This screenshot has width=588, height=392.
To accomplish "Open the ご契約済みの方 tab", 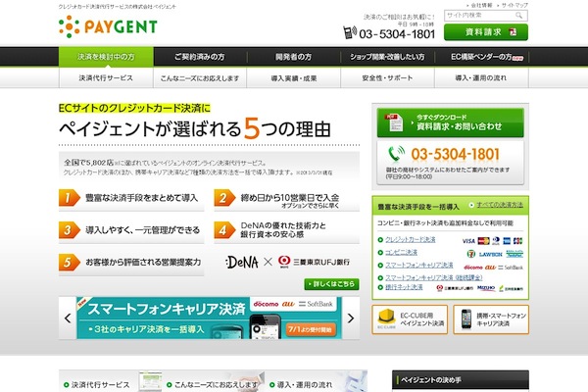I will pos(200,57).
